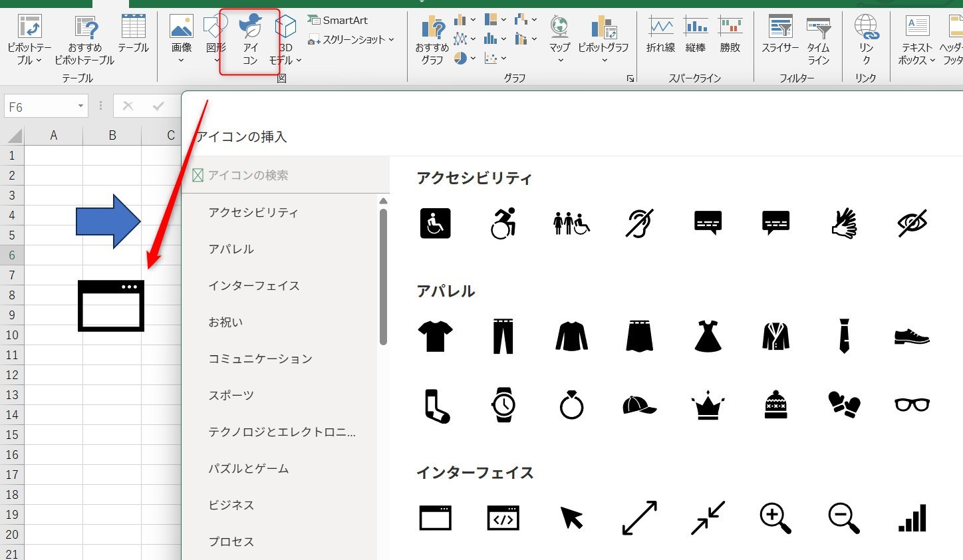Click the category list scrollbar
This screenshot has height=560, width=963.
(383, 276)
